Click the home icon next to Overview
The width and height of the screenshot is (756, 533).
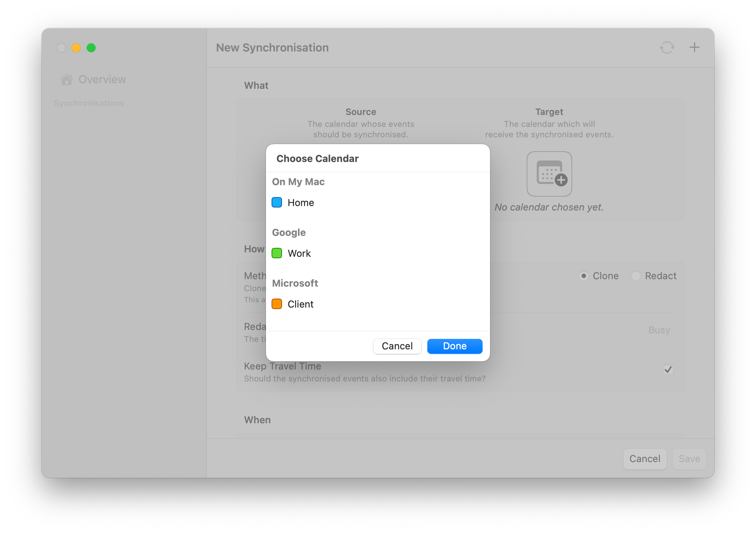tap(67, 79)
